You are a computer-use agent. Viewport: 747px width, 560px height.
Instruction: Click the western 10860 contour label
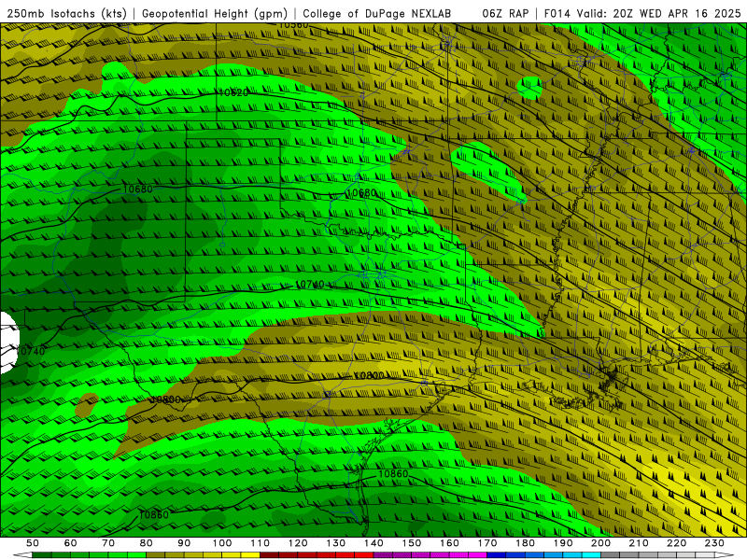point(153,515)
